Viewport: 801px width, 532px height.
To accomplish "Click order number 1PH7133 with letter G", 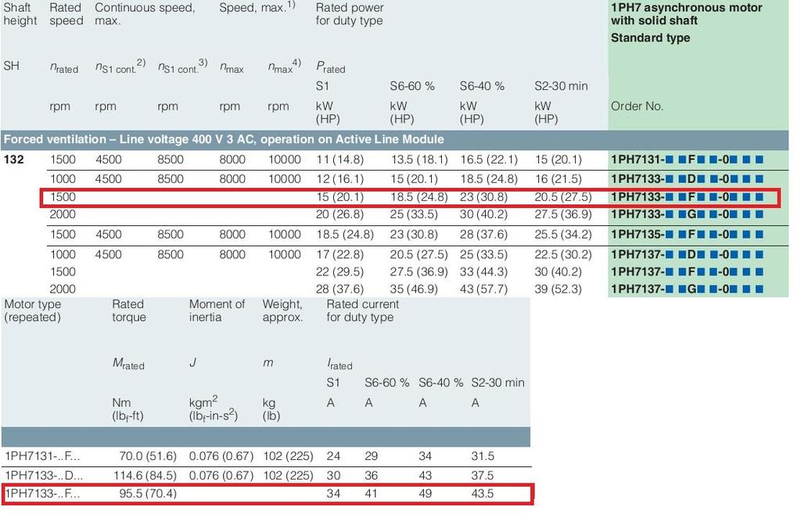I will coord(687,214).
